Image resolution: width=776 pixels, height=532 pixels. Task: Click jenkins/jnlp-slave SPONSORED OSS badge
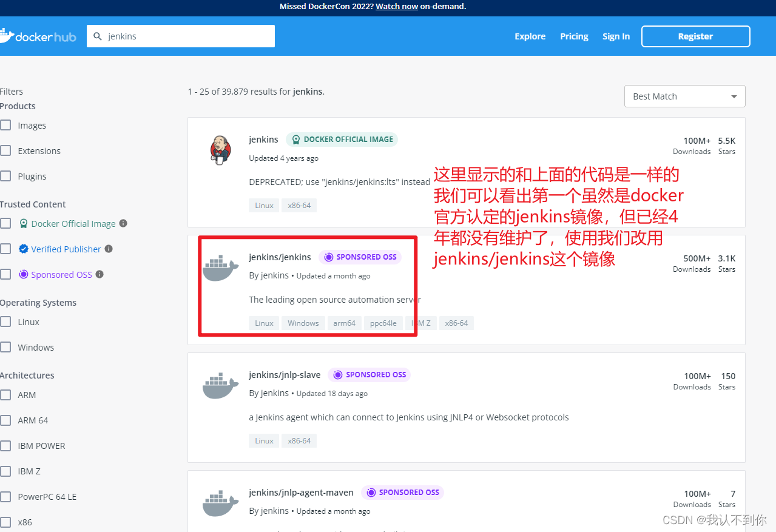tap(369, 375)
